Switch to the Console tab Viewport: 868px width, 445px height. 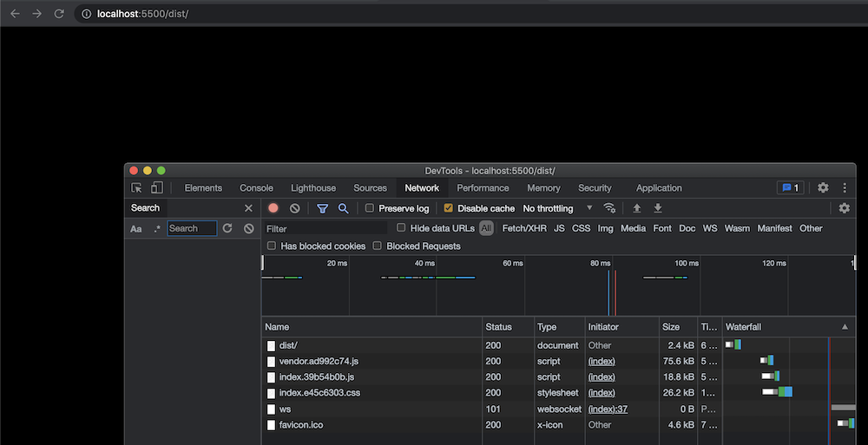click(x=256, y=187)
